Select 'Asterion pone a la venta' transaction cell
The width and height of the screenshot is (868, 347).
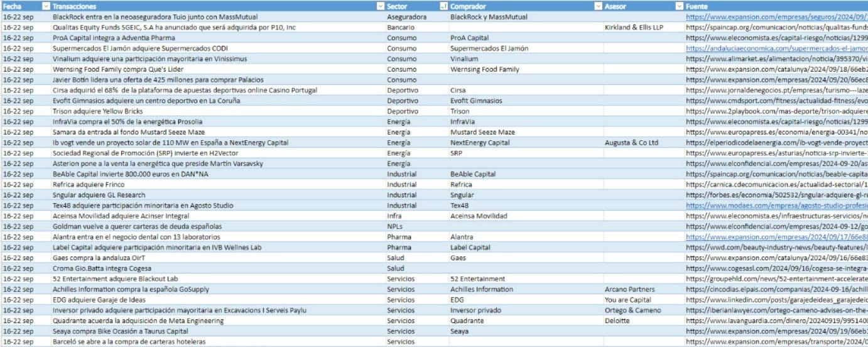pos(218,163)
